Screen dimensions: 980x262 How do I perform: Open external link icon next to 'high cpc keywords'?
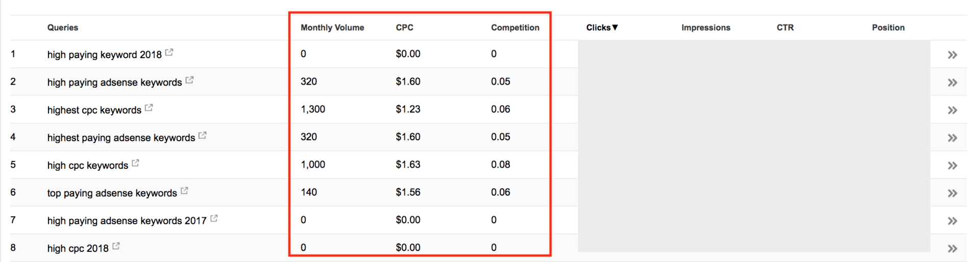[136, 163]
